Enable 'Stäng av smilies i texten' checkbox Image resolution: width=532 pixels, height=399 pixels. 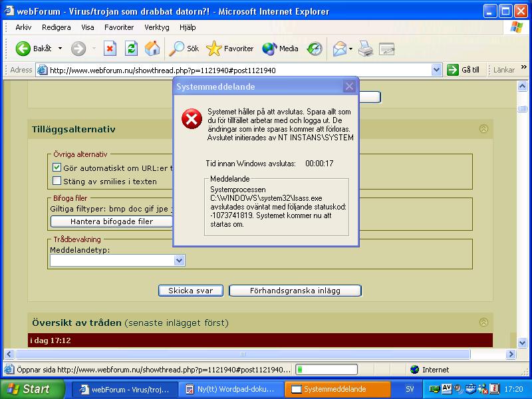pos(57,181)
